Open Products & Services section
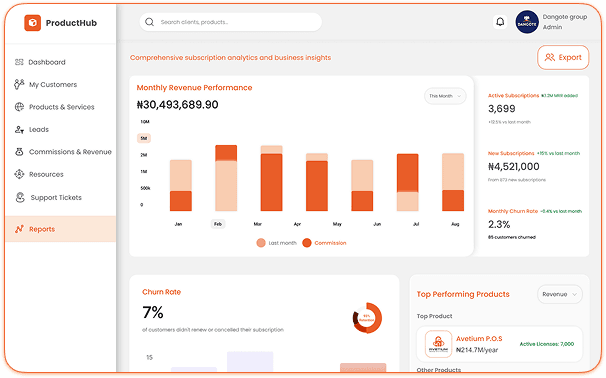This screenshot has width=606, height=378. coord(61,107)
